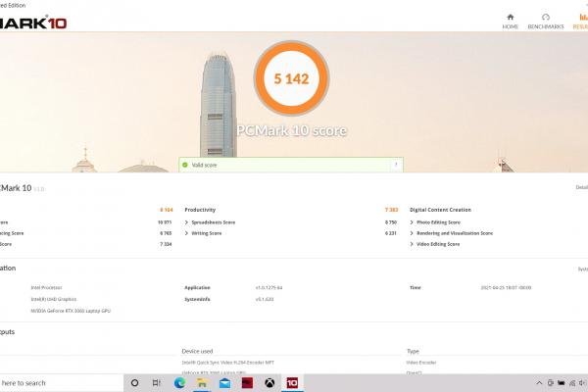The image size is (588, 392).
Task: Open the Xbox app from taskbar
Action: (269, 383)
